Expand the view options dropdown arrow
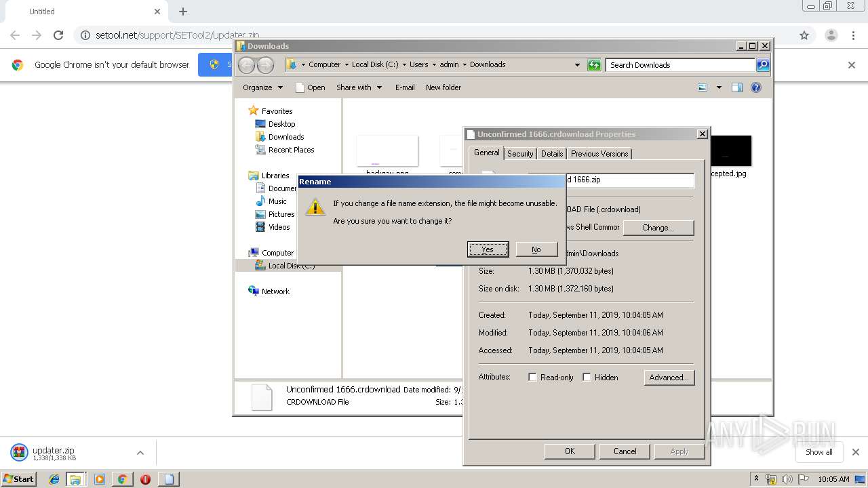868x488 pixels. (719, 87)
